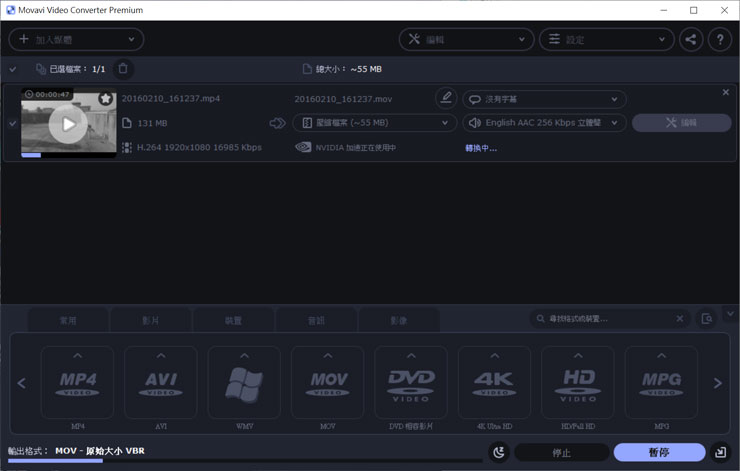Select the 4K Ultra HD format icon

click(495, 385)
